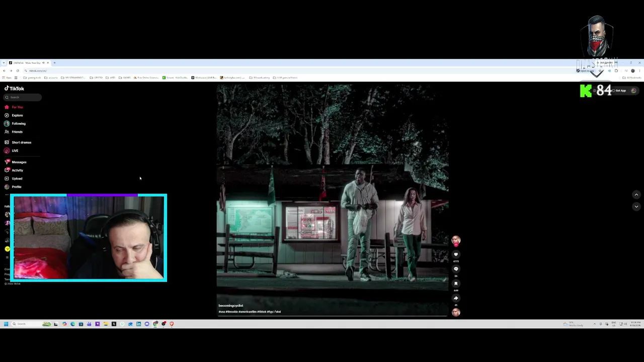Open LinkedIn from the taskbar
The height and width of the screenshot is (362, 644).
pyautogui.click(x=138, y=324)
